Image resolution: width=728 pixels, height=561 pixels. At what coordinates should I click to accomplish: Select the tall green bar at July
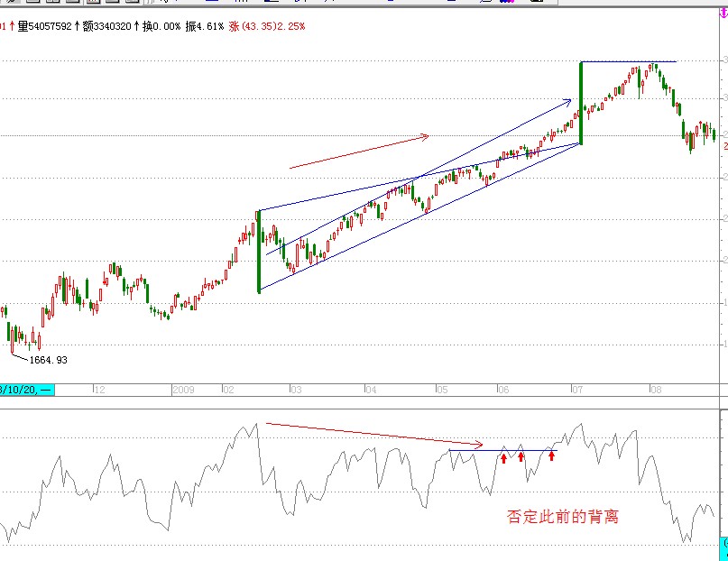(x=581, y=103)
